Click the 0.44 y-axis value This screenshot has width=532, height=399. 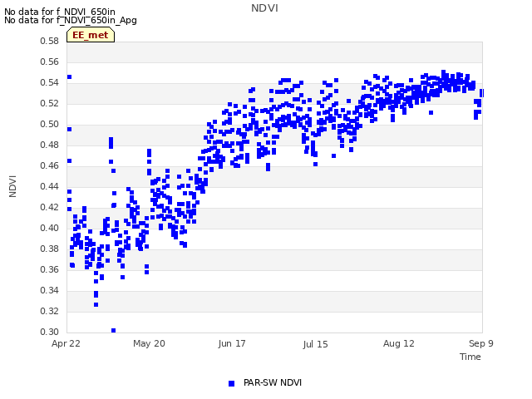(x=50, y=186)
